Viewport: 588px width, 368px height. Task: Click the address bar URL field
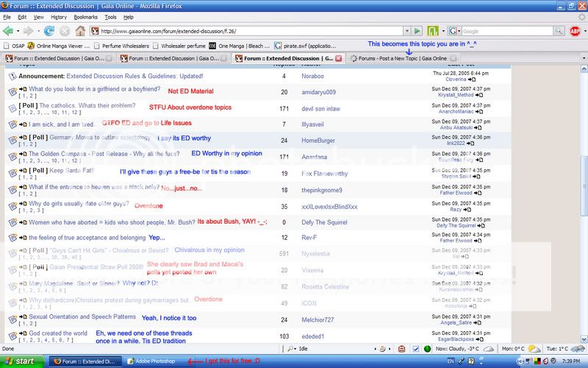pyautogui.click(x=243, y=31)
